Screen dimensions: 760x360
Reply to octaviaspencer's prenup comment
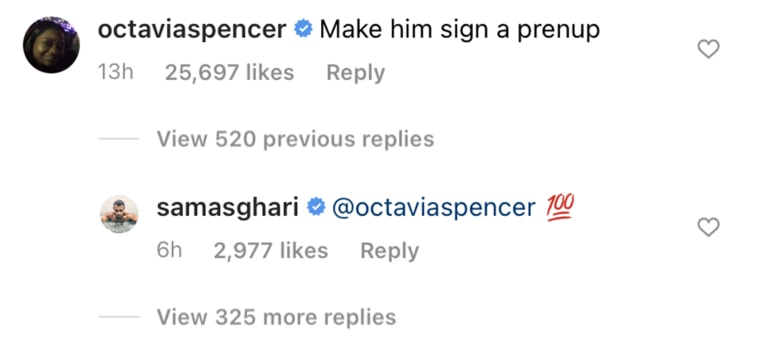coord(356,73)
